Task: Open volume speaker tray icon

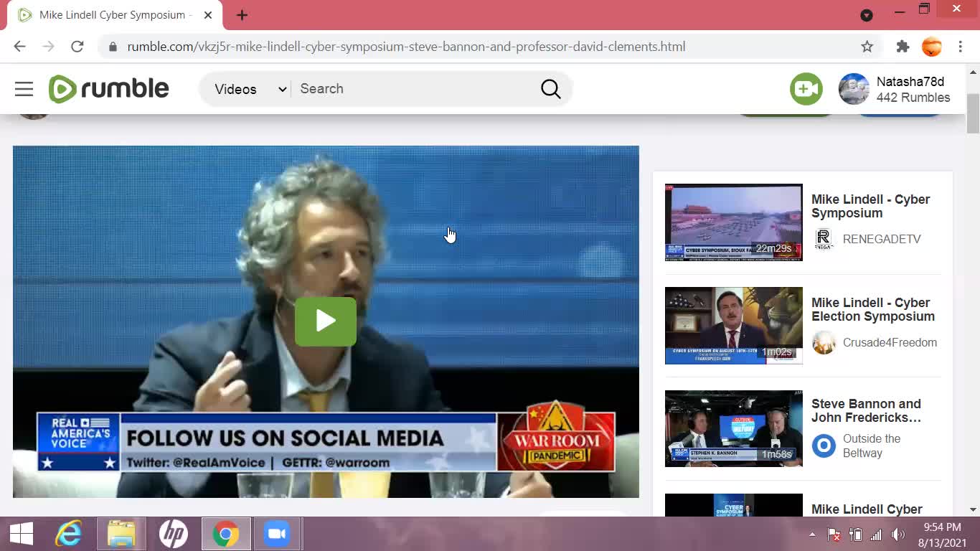Action: pyautogui.click(x=897, y=534)
